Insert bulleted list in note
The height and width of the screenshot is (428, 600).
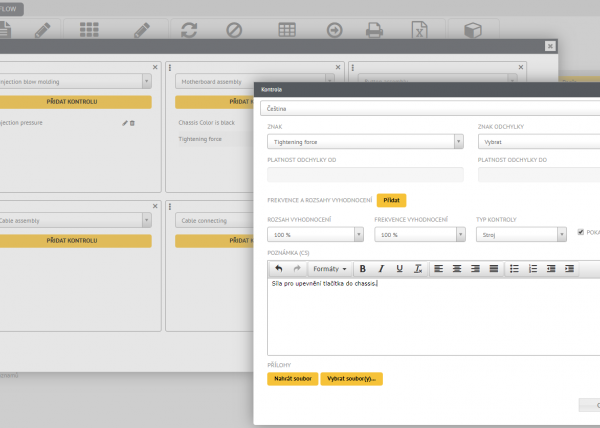(514, 269)
